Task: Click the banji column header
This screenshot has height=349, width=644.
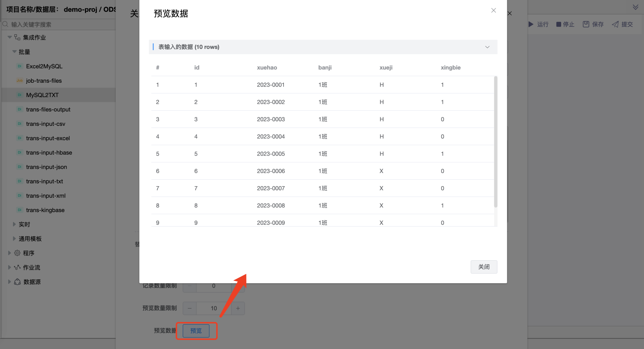Action: (325, 67)
